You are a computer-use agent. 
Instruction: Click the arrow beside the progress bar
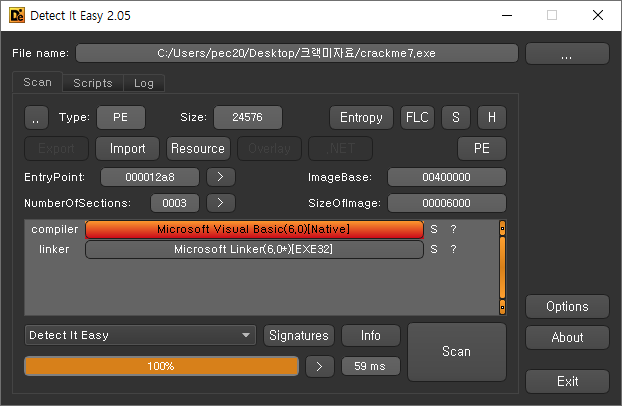tap(320, 366)
